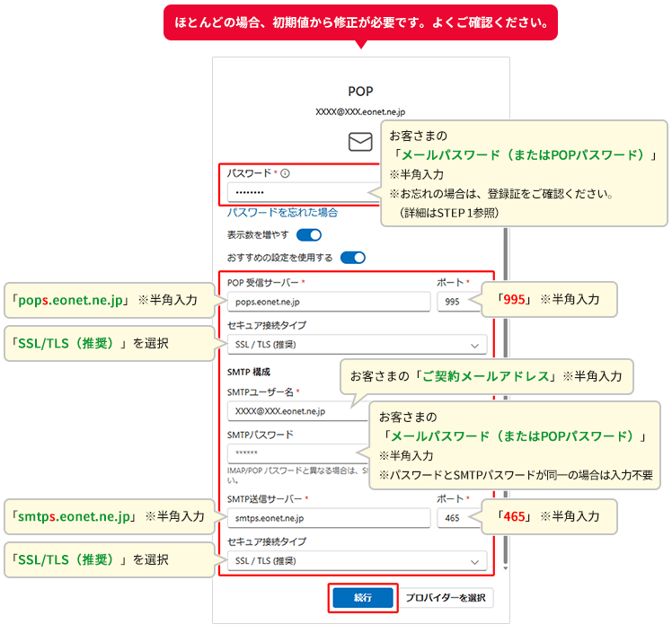Click the SMTP送信サーバー field smtps.eonet.ne.jp
Screen dimensions: 672x633
click(x=329, y=518)
